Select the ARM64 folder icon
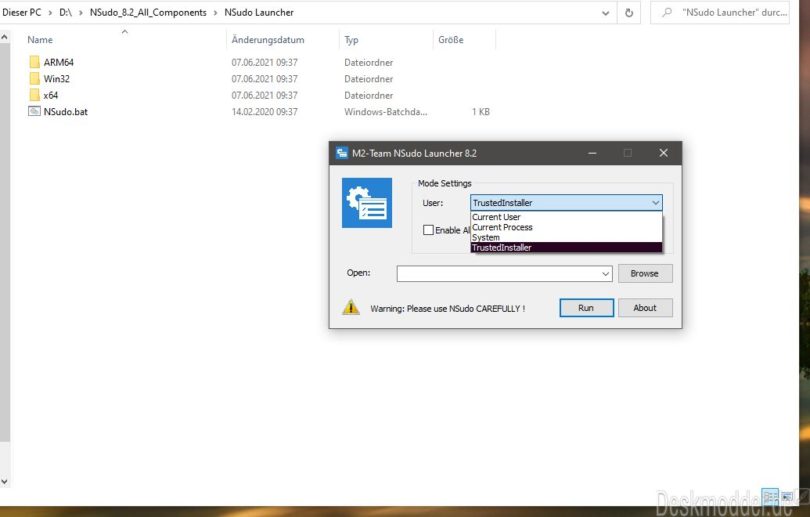 click(x=34, y=62)
